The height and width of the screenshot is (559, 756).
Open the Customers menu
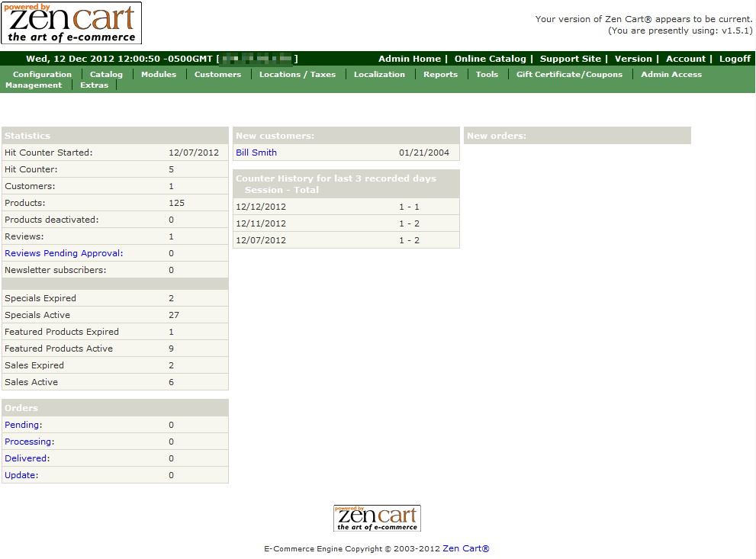pos(217,75)
